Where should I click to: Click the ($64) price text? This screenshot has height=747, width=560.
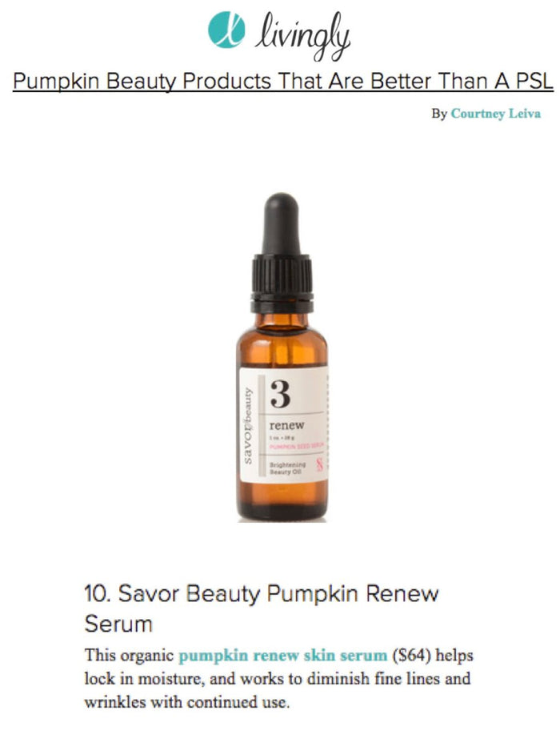(x=411, y=656)
